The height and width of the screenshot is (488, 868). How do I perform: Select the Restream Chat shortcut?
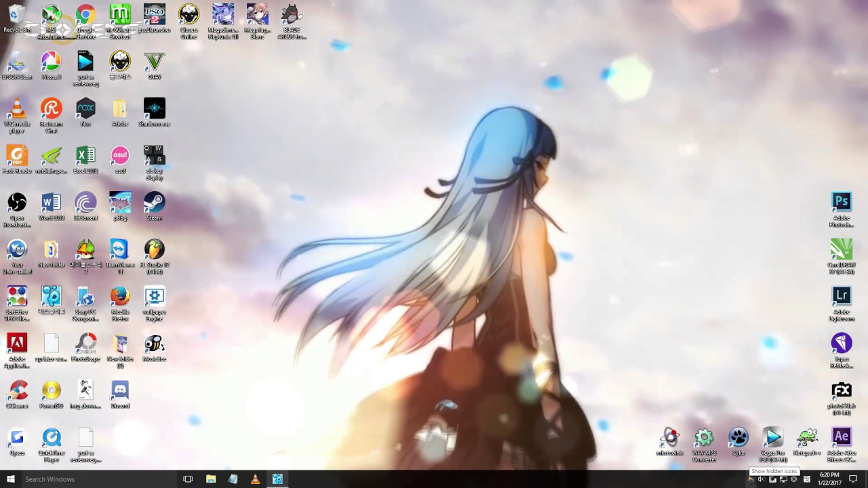coord(51,115)
